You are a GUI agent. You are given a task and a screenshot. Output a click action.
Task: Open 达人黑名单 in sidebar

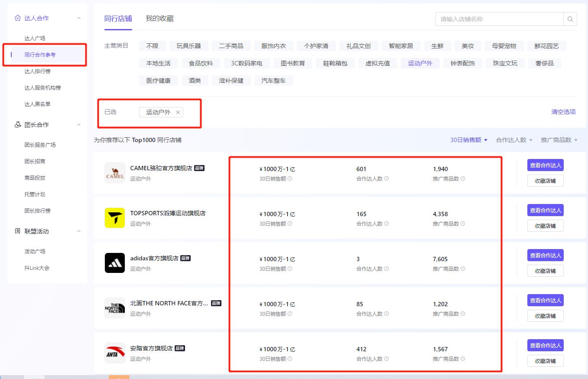pos(38,104)
